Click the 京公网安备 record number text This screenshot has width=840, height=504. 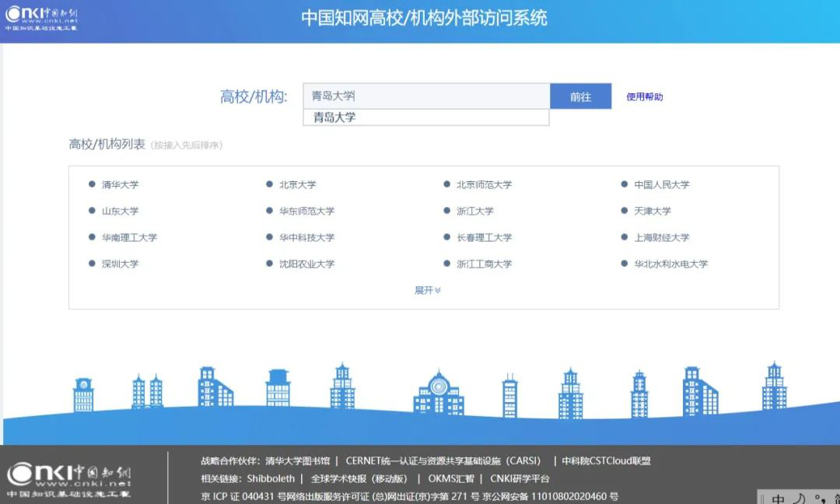coord(550,496)
